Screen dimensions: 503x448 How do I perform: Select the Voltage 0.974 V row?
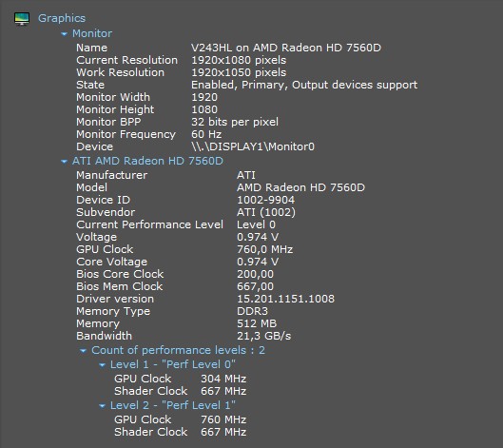(178, 237)
